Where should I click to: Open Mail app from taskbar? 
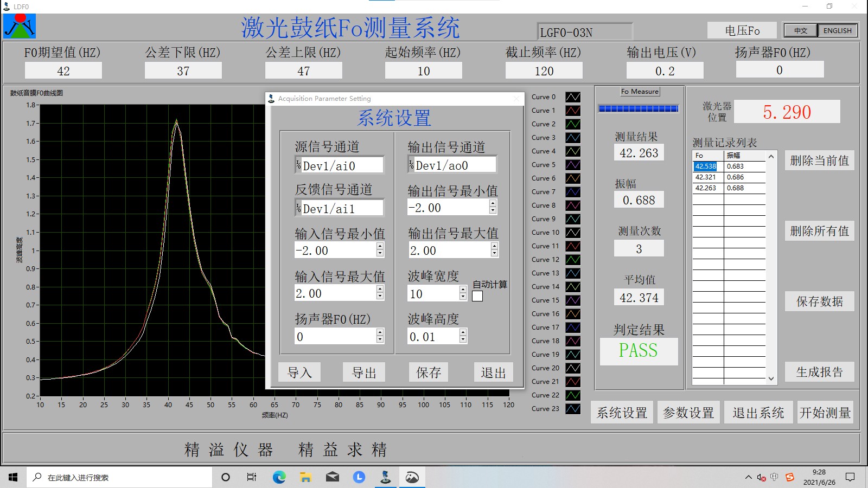[332, 477]
